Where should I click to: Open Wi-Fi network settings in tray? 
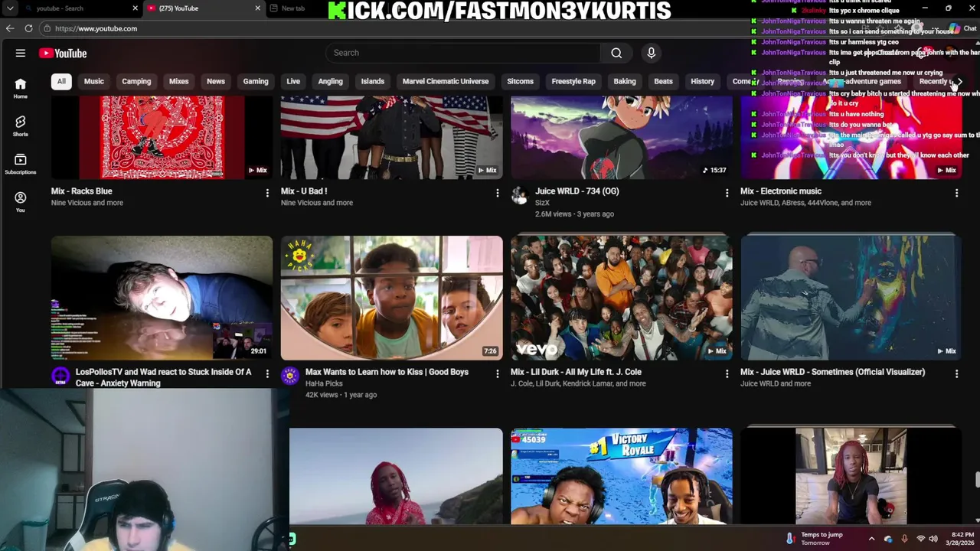(920, 539)
